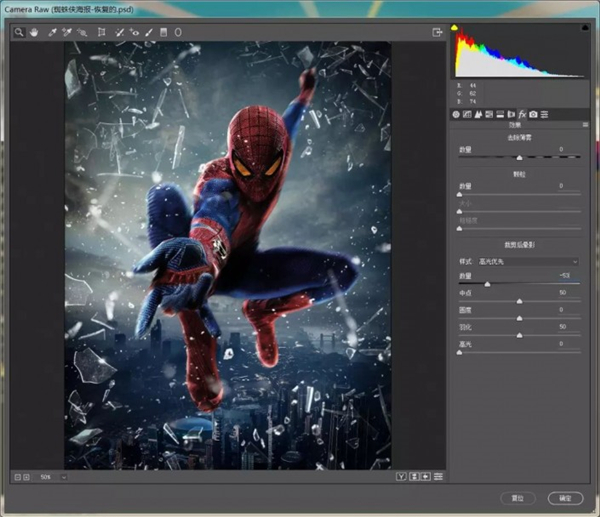Toggle shadow clipping warning on histogram
Image resolution: width=600 pixels, height=517 pixels.
455,27
